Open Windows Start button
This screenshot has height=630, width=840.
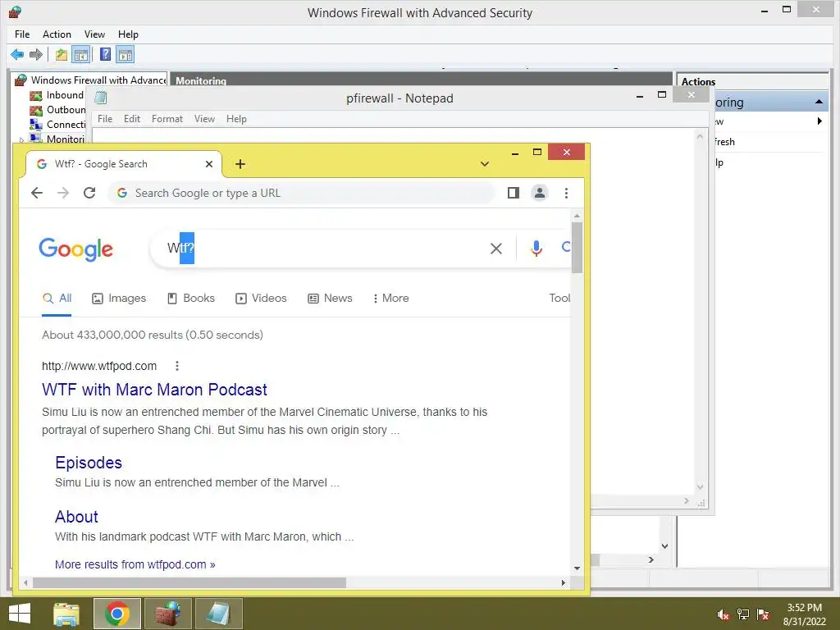click(20, 614)
